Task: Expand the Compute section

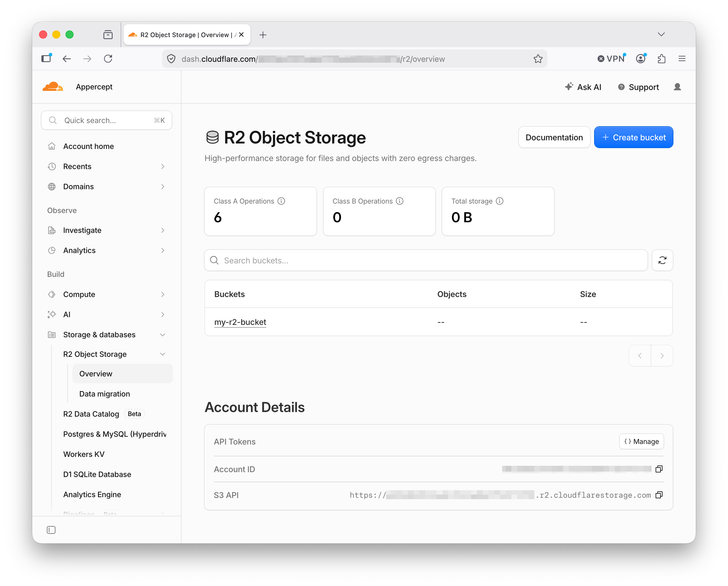Action: (163, 294)
